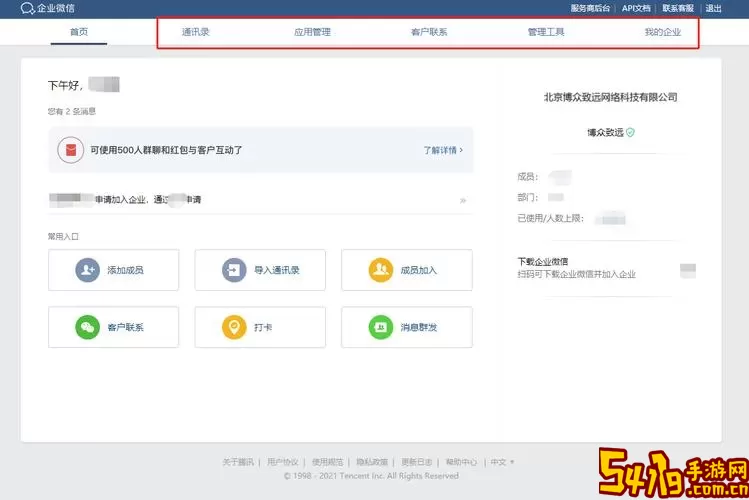Open the 关于腾讯 footer link
Viewport: 749px width, 500px height.
tap(238, 462)
